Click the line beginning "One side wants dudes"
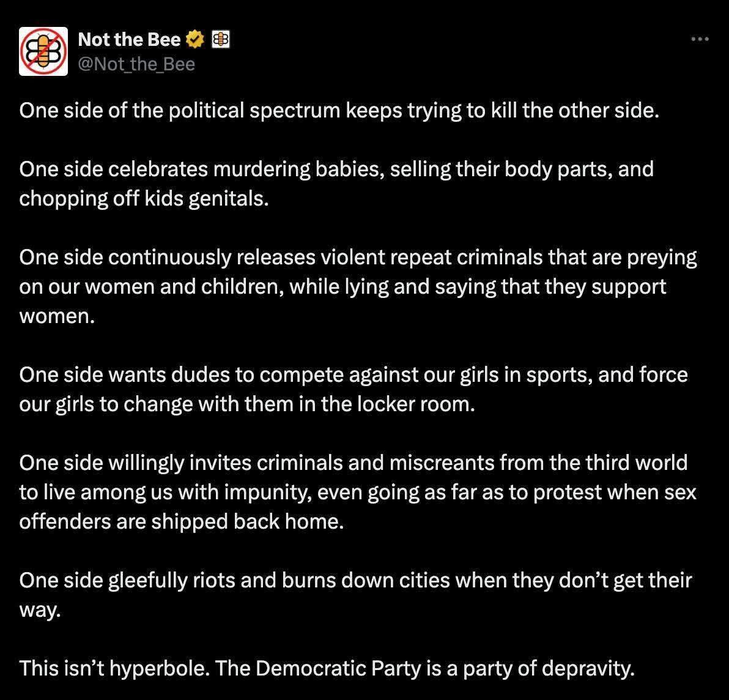729x700 pixels. click(x=353, y=374)
